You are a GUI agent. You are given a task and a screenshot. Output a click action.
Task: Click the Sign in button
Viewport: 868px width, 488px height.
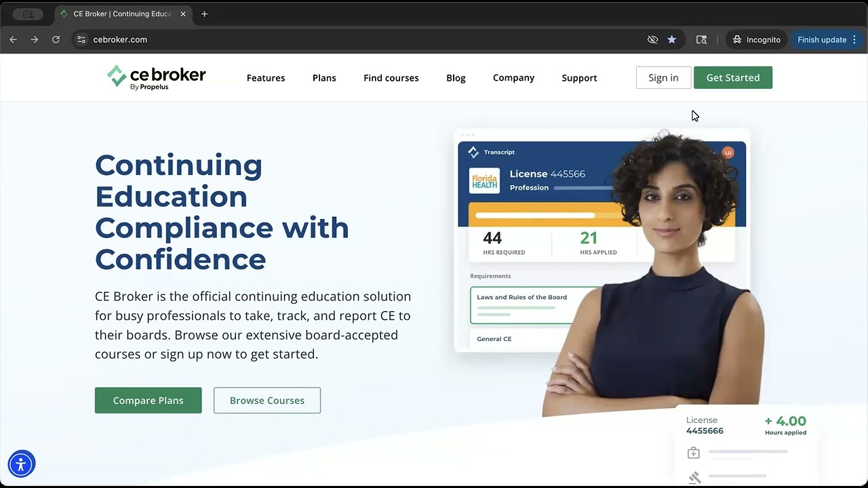(x=663, y=77)
